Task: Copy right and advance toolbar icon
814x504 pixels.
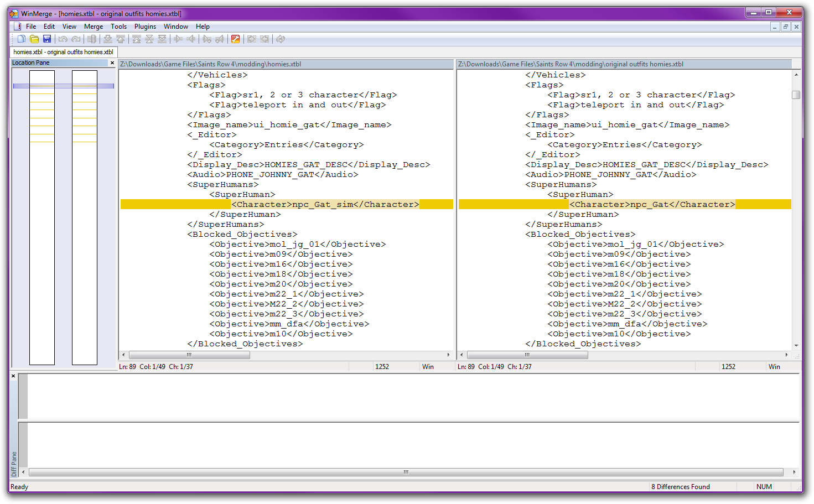Action: click(x=207, y=39)
